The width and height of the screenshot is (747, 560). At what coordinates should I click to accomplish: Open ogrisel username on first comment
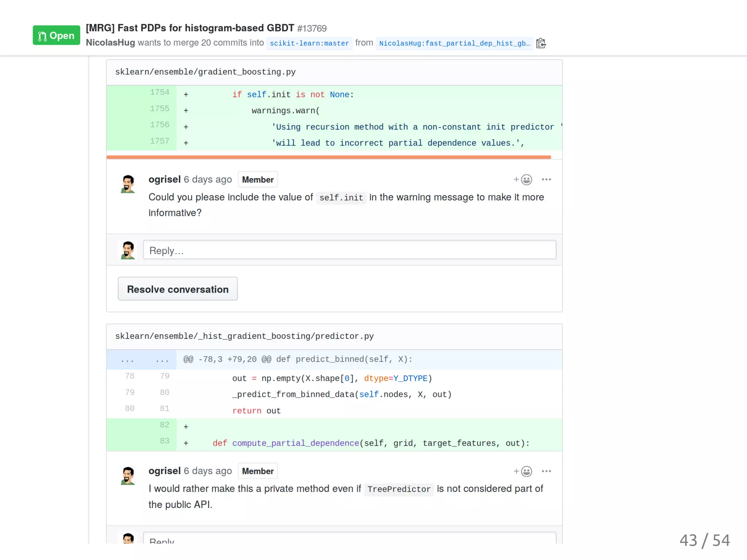click(165, 179)
